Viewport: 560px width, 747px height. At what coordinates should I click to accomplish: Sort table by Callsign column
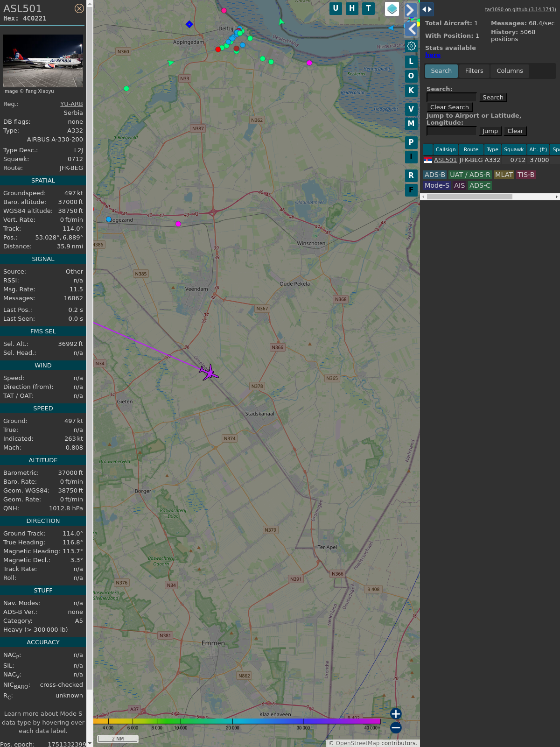click(446, 150)
